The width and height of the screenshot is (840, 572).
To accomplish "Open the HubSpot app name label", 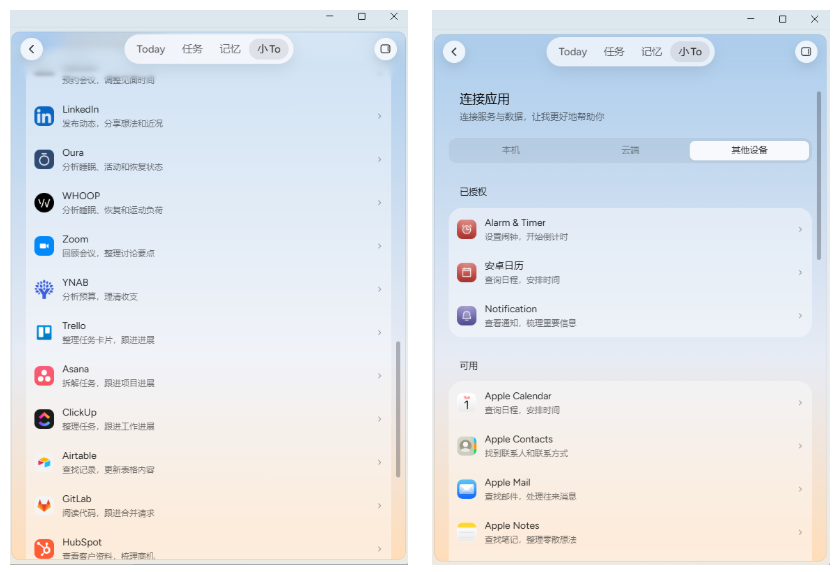I will [x=82, y=543].
